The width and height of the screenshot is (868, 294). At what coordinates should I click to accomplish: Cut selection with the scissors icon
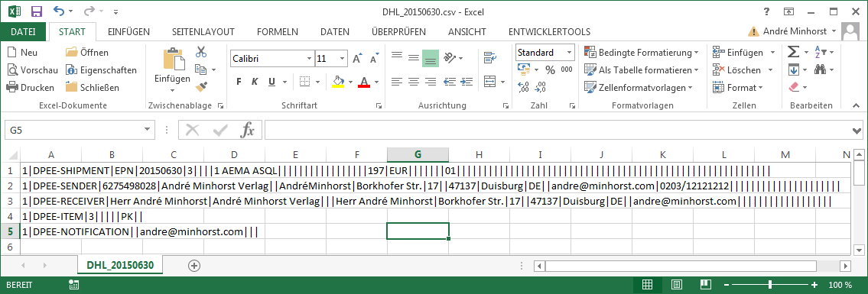pos(201,53)
